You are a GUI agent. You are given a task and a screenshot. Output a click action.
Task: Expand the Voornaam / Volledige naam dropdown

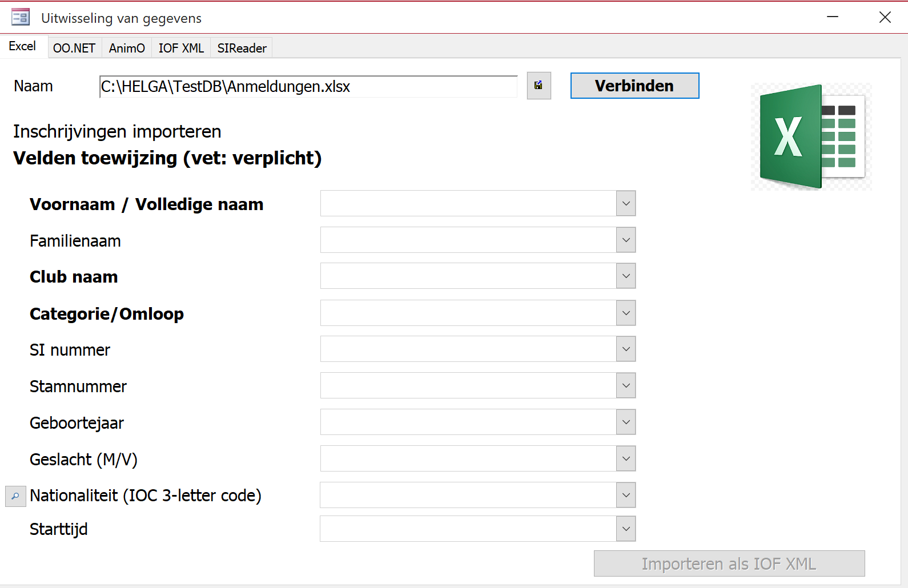click(x=626, y=203)
